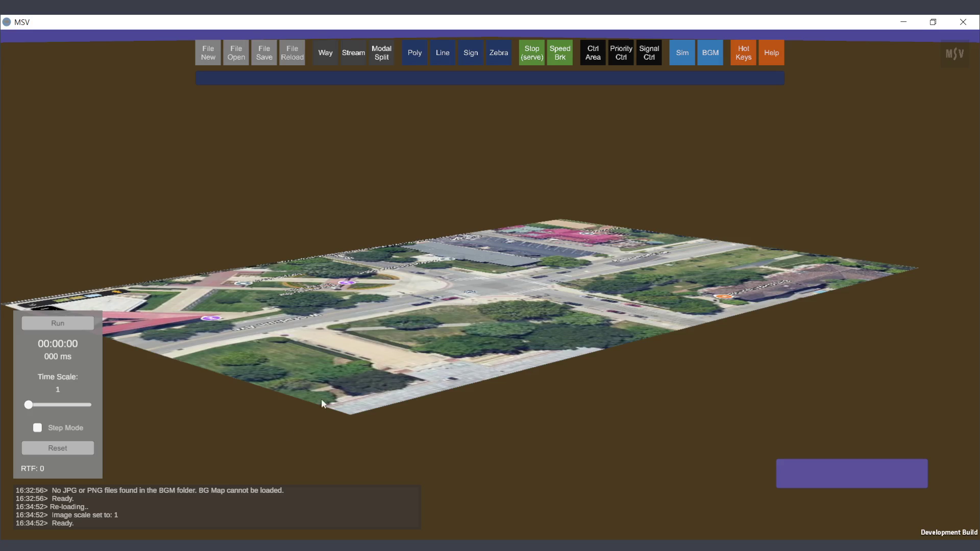Click the MSV logo icon
Screen dimensions: 980x551
pos(954,54)
